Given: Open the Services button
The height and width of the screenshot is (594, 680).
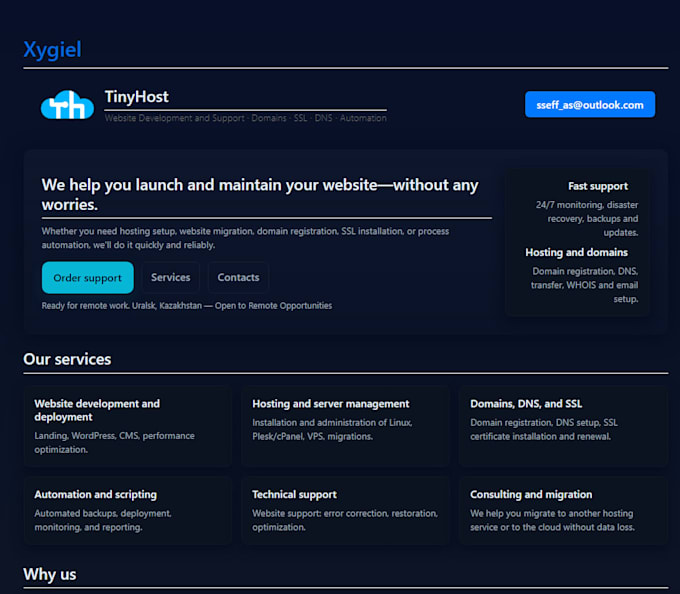Looking at the screenshot, I should point(170,277).
